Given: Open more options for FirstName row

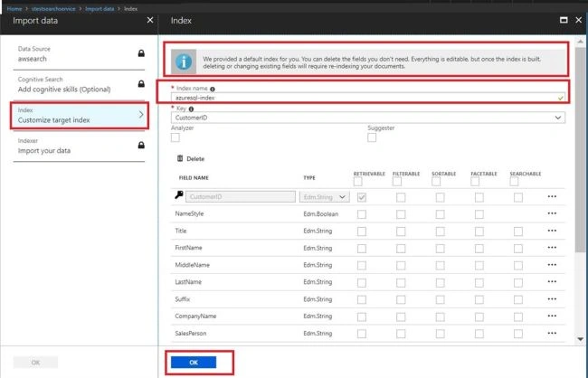Looking at the screenshot, I should pyautogui.click(x=552, y=248).
